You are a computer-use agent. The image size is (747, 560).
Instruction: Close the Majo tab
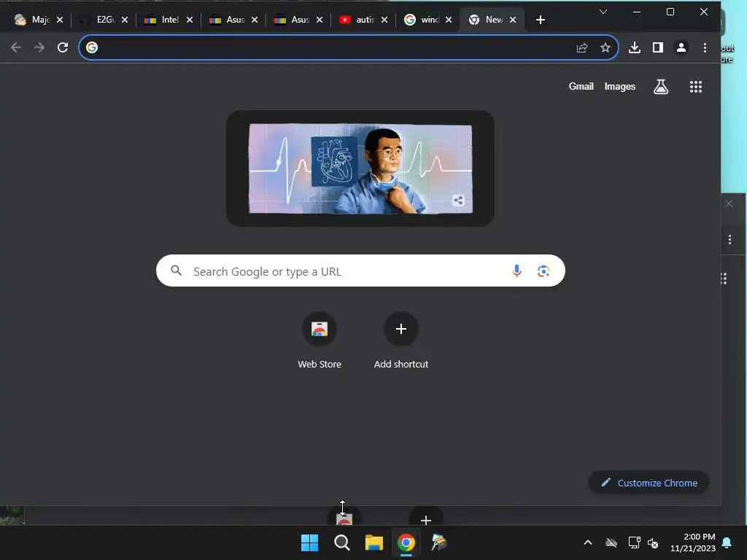point(60,20)
